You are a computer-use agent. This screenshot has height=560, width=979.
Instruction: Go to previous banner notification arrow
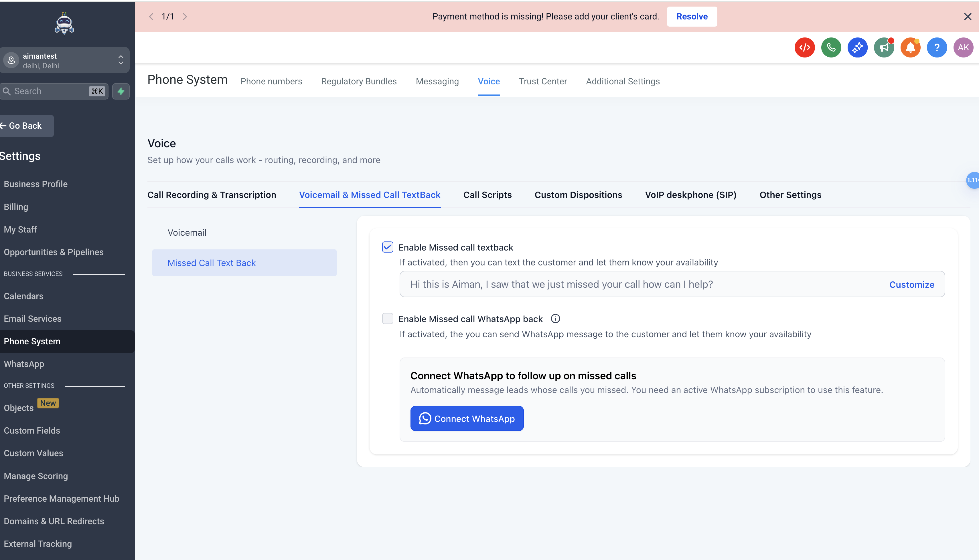pyautogui.click(x=151, y=17)
